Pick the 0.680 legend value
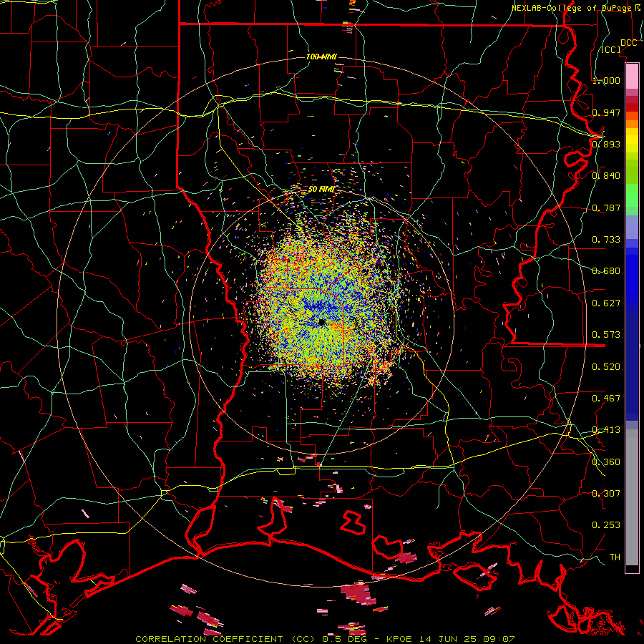 point(606,271)
